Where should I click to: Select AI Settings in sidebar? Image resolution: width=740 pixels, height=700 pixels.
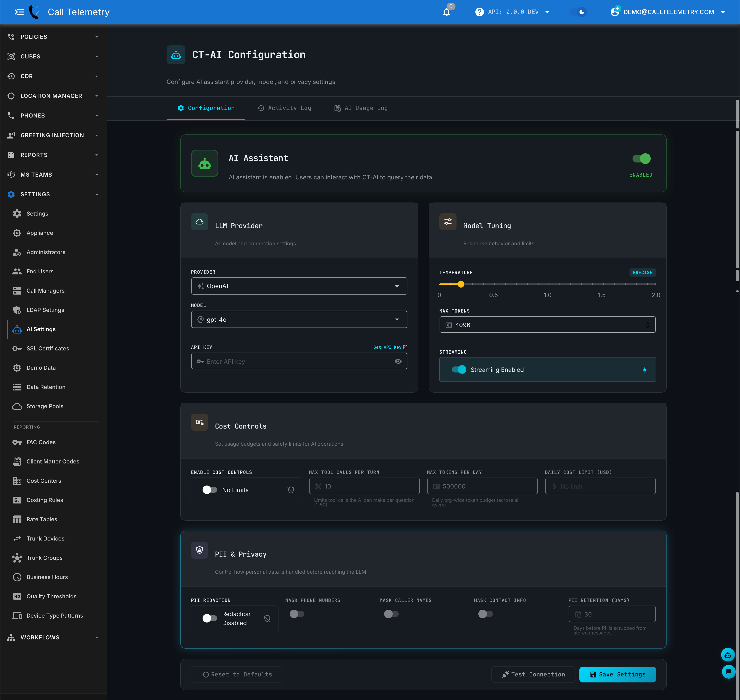pyautogui.click(x=53, y=329)
